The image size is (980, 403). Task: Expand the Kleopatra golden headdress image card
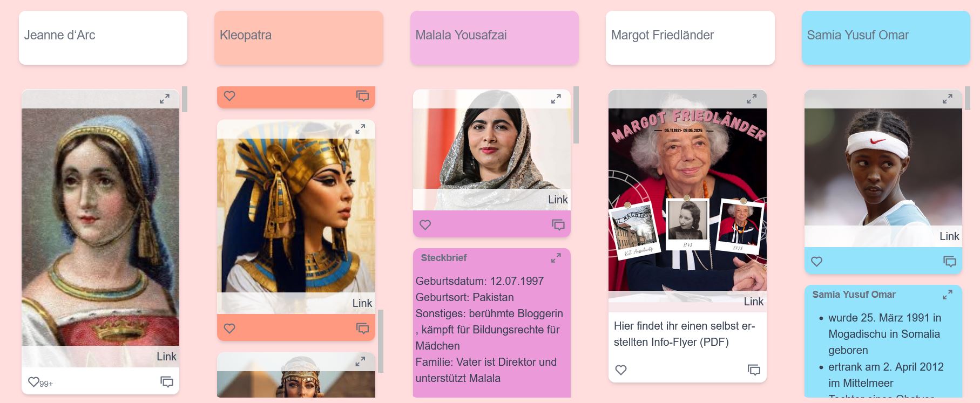point(360,129)
